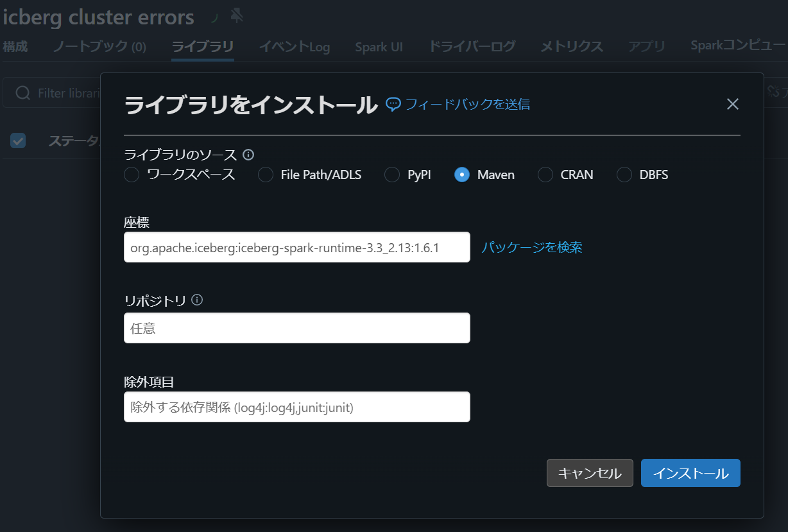788x532 pixels.
Task: Click the パッケージを検索 link
Action: pyautogui.click(x=532, y=247)
